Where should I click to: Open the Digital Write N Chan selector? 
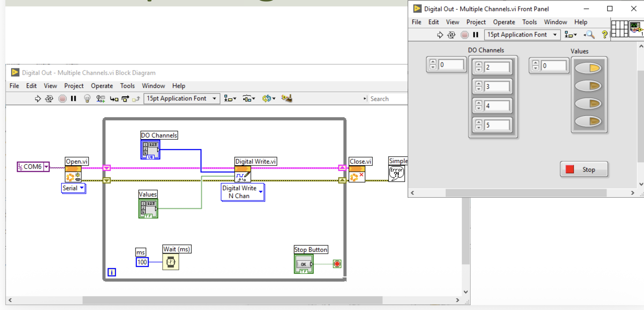[x=260, y=192]
